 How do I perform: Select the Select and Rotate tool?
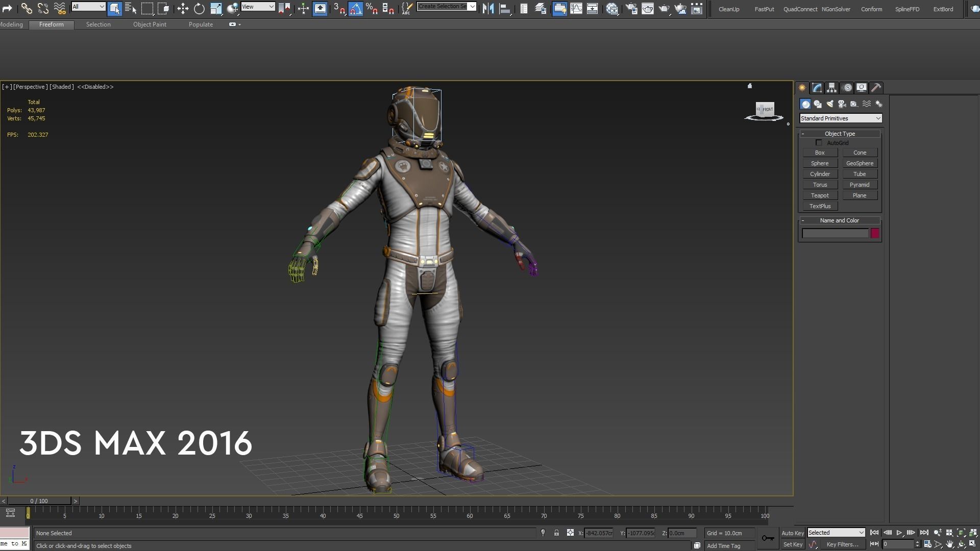point(199,8)
